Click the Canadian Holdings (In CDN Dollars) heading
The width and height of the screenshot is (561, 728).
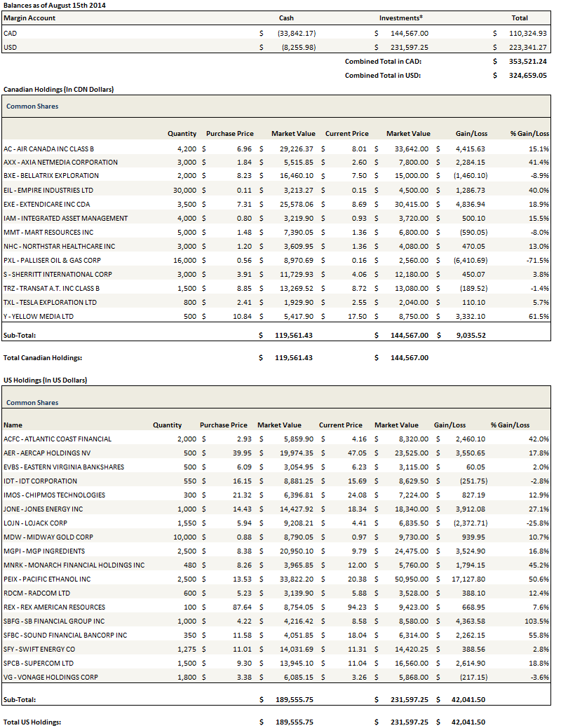[x=58, y=90]
